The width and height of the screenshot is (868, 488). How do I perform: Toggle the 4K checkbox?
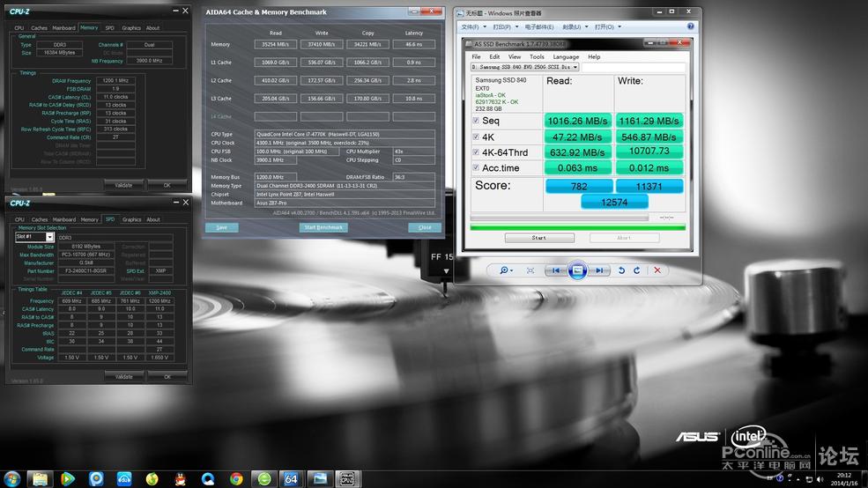476,137
